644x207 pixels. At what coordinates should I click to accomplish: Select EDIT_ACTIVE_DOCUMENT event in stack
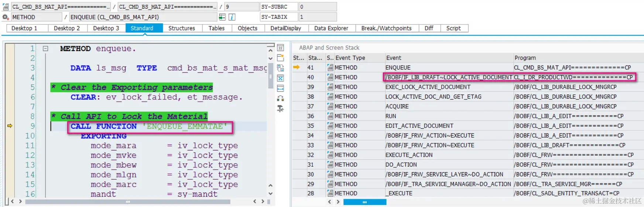pos(419,126)
